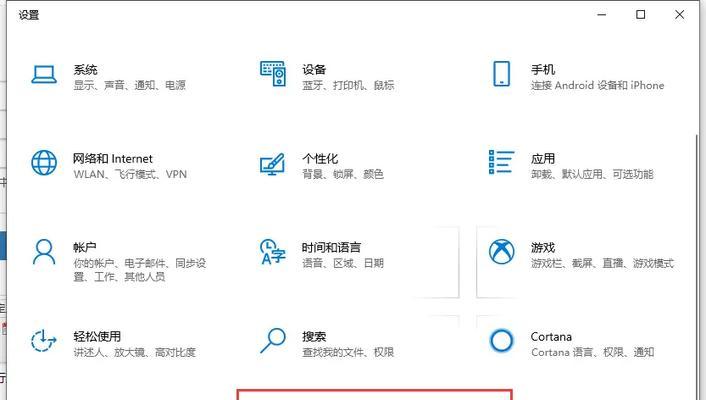This screenshot has width=706, height=400.
Task: Click description 卸载、默认应用、可选功能
Action: (592, 174)
